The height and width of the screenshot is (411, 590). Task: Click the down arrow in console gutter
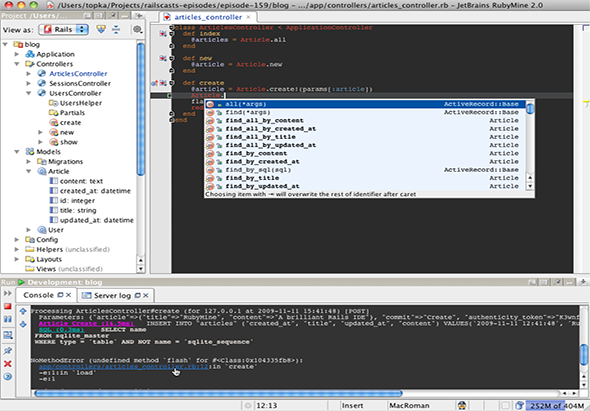[x=23, y=324]
